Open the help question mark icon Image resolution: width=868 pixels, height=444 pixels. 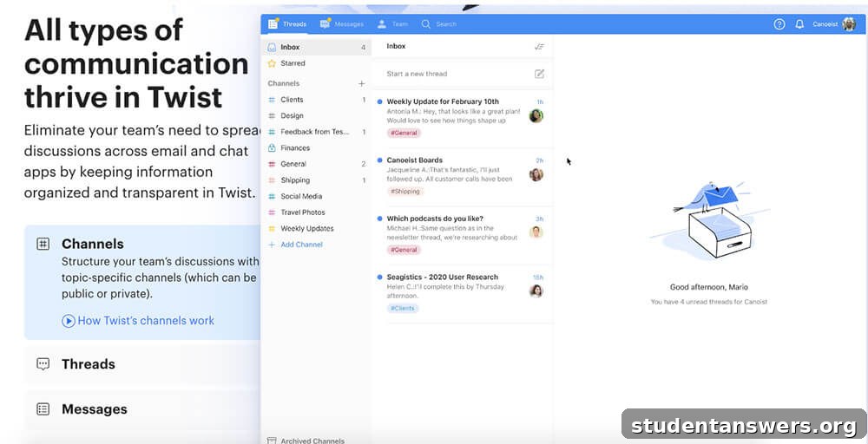point(779,24)
